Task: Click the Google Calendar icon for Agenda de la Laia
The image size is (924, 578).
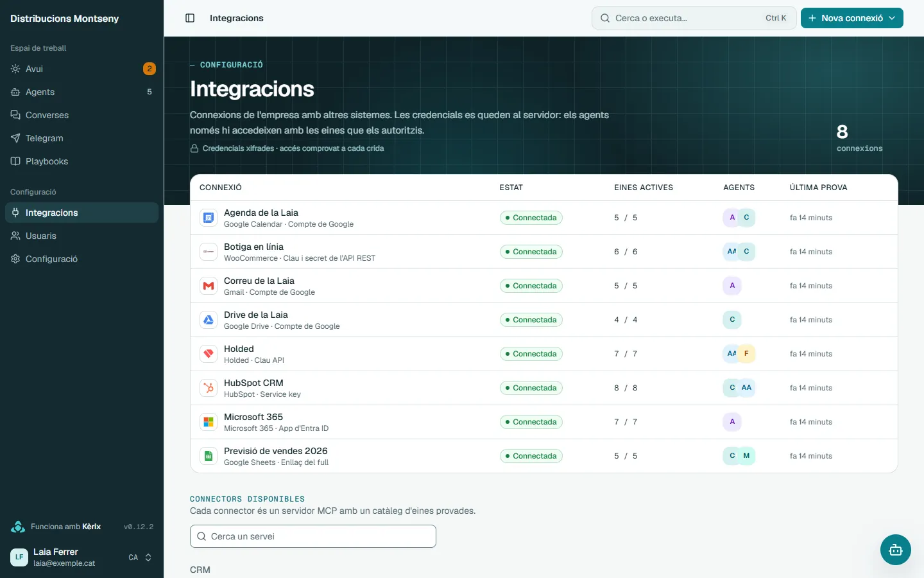Action: 209,218
